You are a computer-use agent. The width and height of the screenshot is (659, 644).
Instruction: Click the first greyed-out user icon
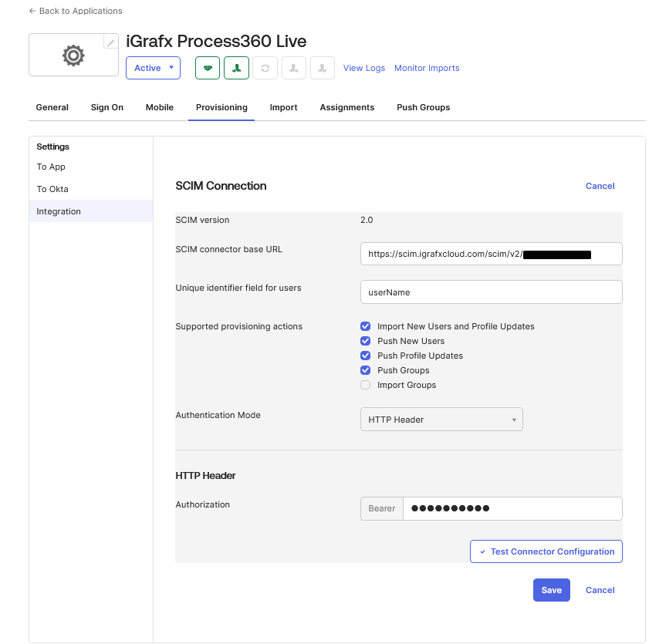point(293,68)
